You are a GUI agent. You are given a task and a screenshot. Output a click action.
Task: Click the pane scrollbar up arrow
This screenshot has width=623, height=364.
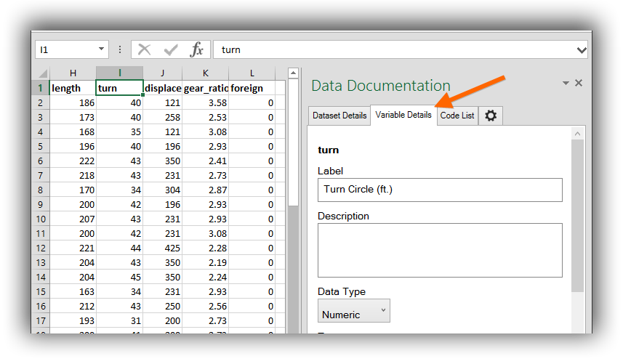pyautogui.click(x=577, y=134)
